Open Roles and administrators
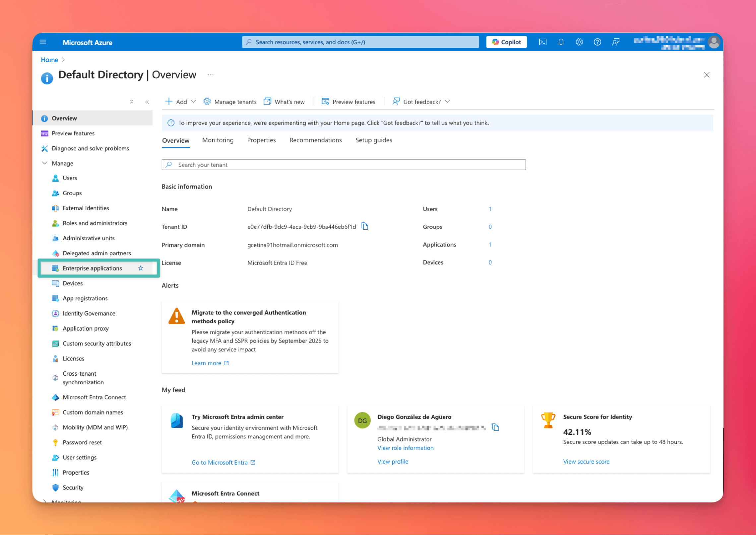The width and height of the screenshot is (756, 535). 95,223
